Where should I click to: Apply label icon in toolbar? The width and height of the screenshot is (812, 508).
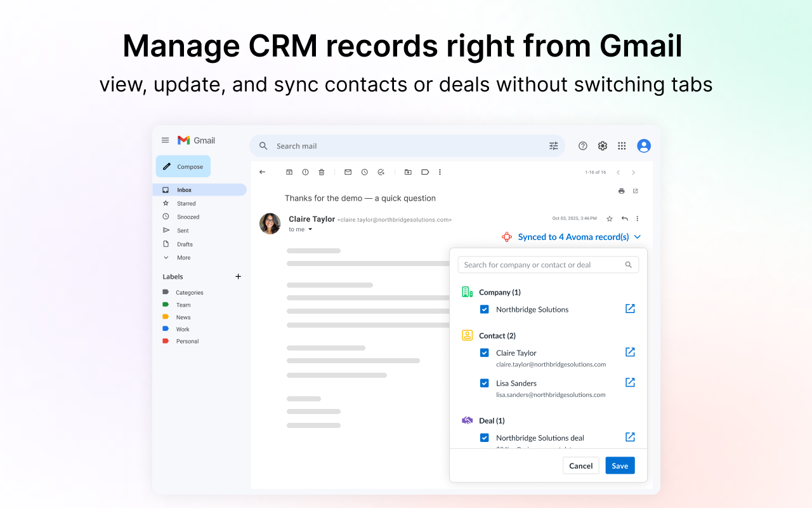(x=425, y=172)
